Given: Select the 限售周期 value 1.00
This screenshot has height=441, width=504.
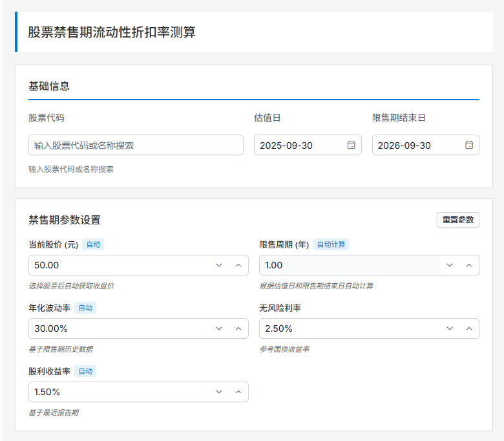Looking at the screenshot, I should tap(273, 265).
